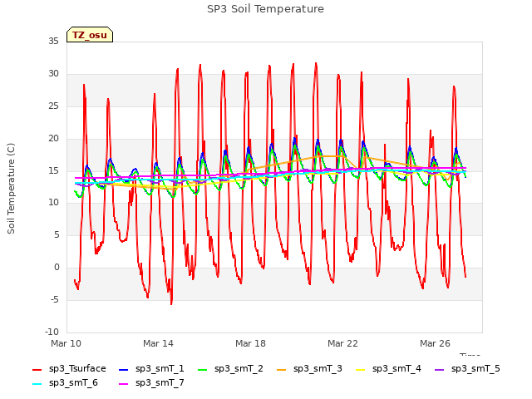The height and width of the screenshot is (399, 532).
Task: Click the 0 y-axis tick label
Action: click(x=57, y=268)
